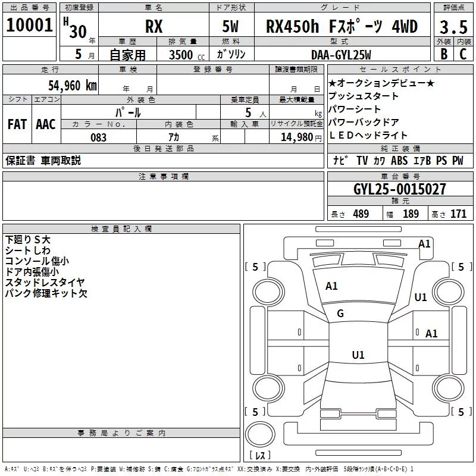The width and height of the screenshot is (476, 476).
Task: Click the air conditioner value AAC
Action: pyautogui.click(x=46, y=124)
